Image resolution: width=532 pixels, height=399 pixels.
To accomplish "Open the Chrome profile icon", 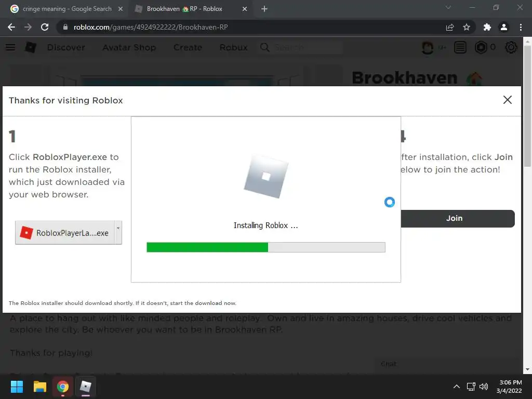I will [504, 27].
